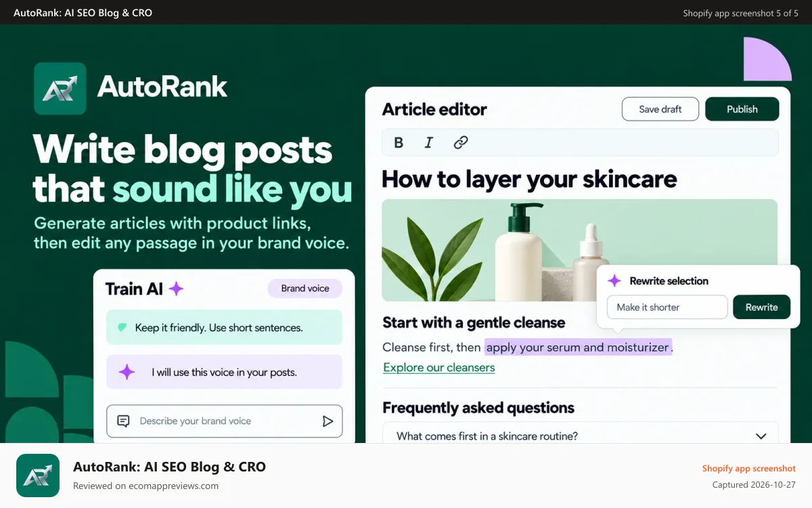
Task: Click the chat bubble icon in voice input
Action: pyautogui.click(x=123, y=421)
